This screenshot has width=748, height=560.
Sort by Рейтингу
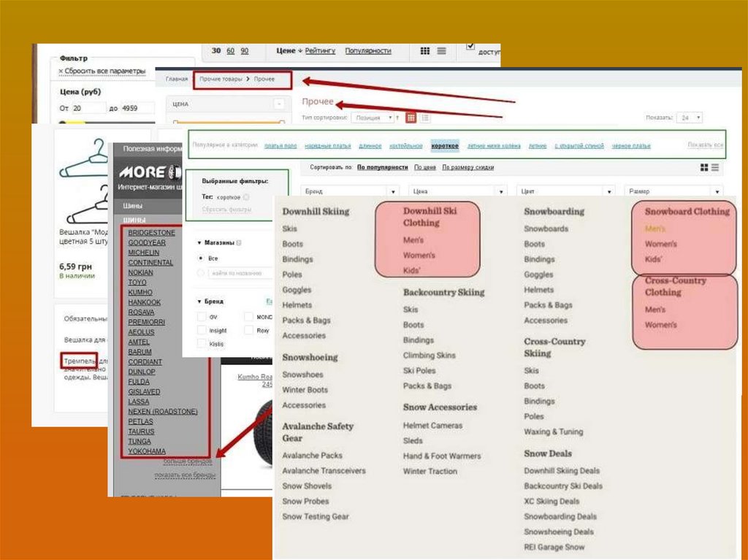tap(320, 50)
